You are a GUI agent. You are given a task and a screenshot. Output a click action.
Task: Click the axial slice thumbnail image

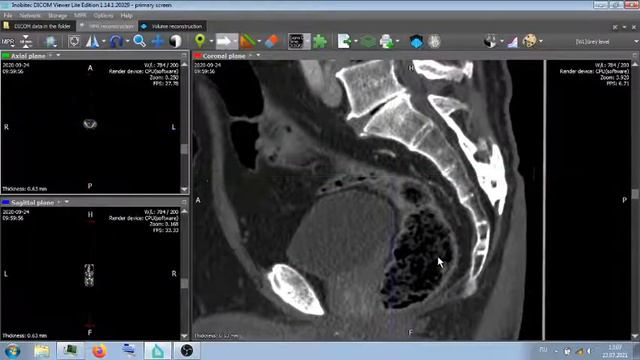(90, 124)
